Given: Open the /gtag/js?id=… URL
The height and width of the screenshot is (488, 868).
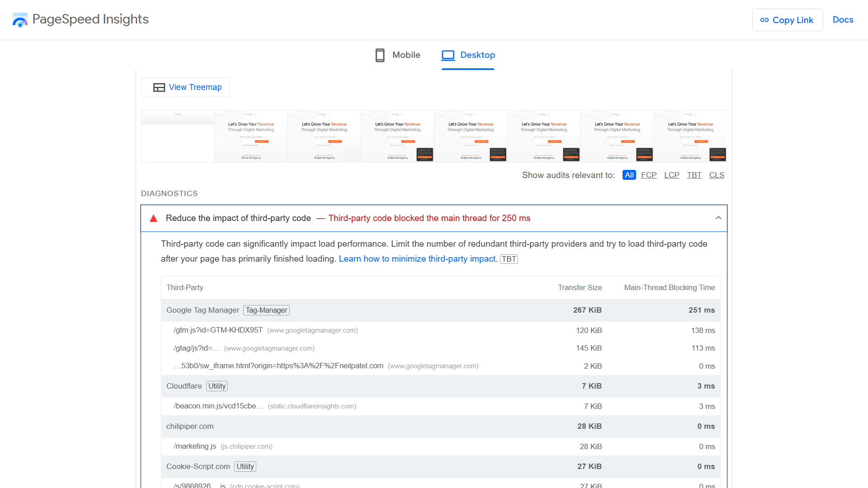Looking at the screenshot, I should tap(197, 348).
